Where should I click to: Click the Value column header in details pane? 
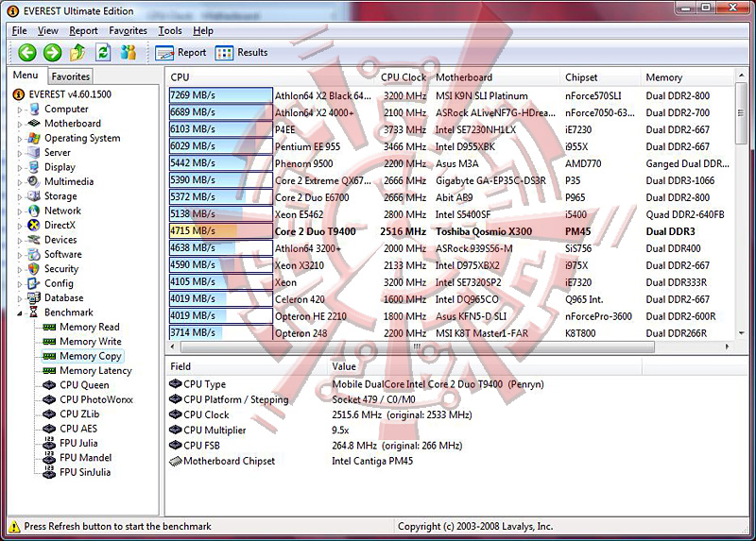point(484,366)
